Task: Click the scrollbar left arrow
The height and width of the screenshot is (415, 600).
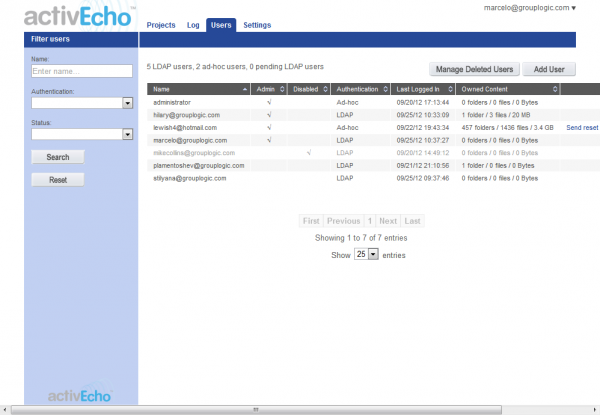Action: pos(4,410)
